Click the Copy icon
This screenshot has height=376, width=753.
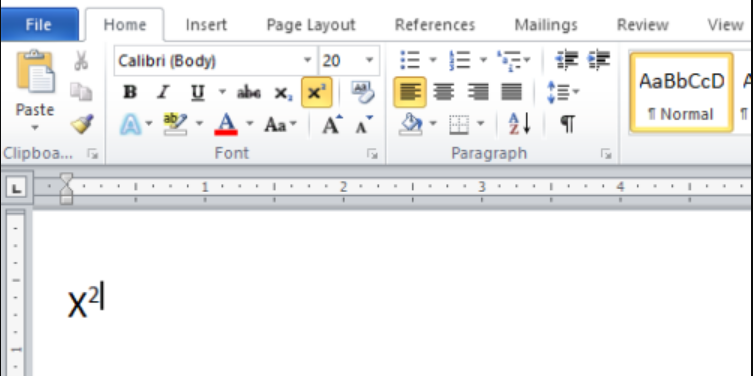81,91
